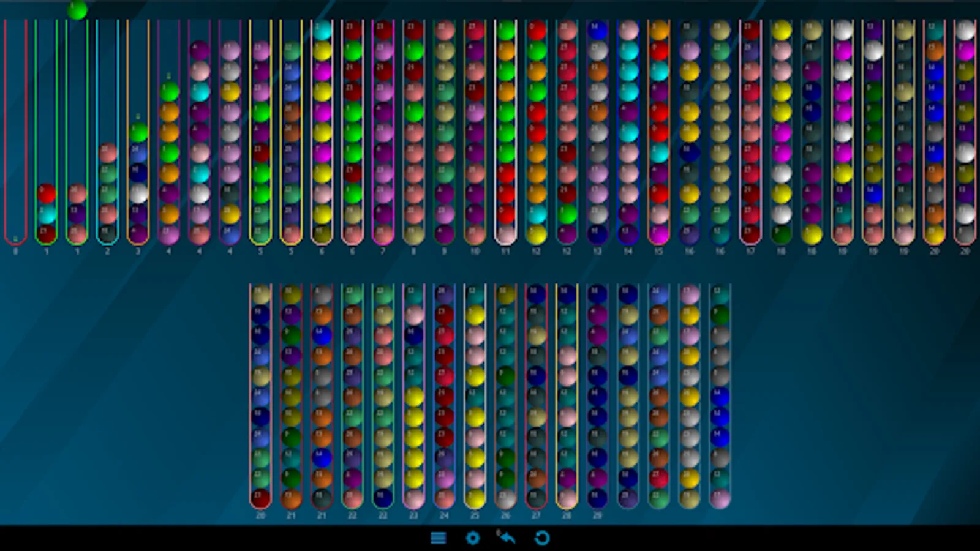Viewport: 980px width, 551px height.
Task: Open settings with the gear icon
Action: coord(472,538)
